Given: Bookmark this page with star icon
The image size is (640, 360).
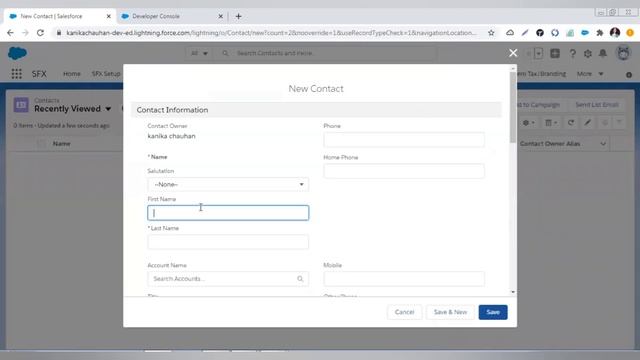Looking at the screenshot, I should [491, 33].
